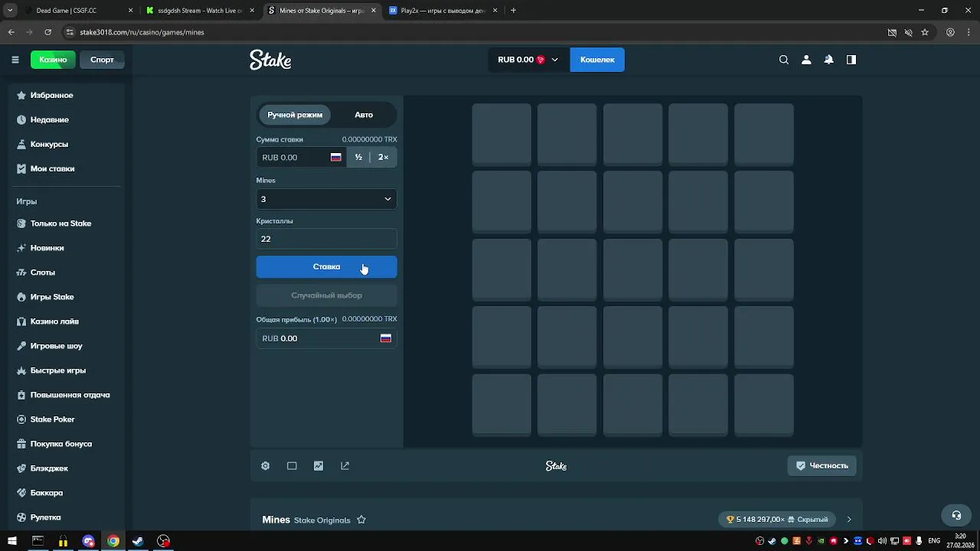
Task: Open Покупка бонуса in sidebar
Action: (60, 444)
